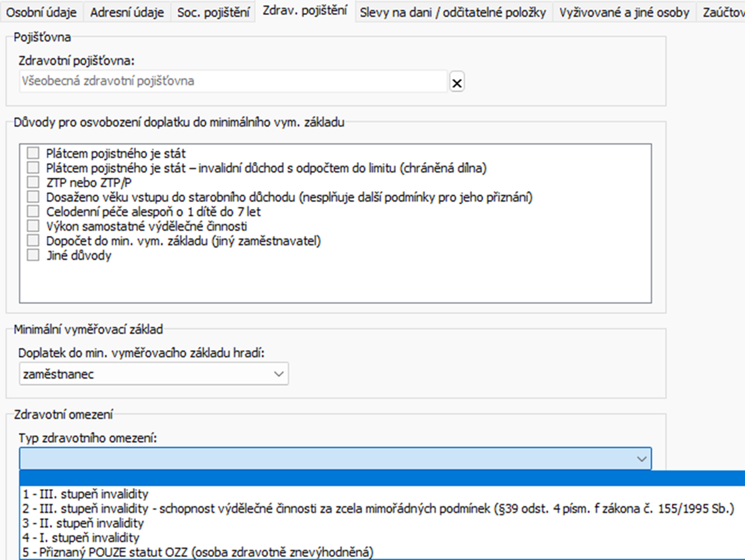The height and width of the screenshot is (560, 745).
Task: Choose 3 - II. stupeň invalidity option
Action: [x=83, y=523]
